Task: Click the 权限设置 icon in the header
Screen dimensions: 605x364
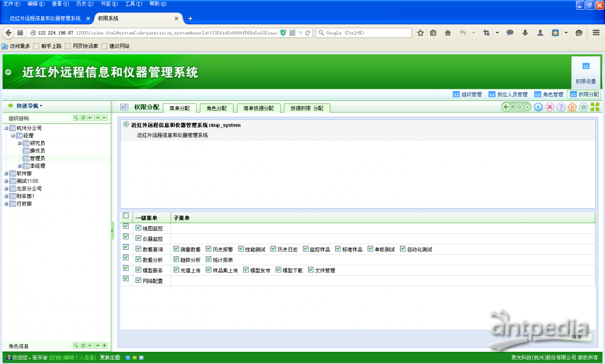Action: coord(586,71)
